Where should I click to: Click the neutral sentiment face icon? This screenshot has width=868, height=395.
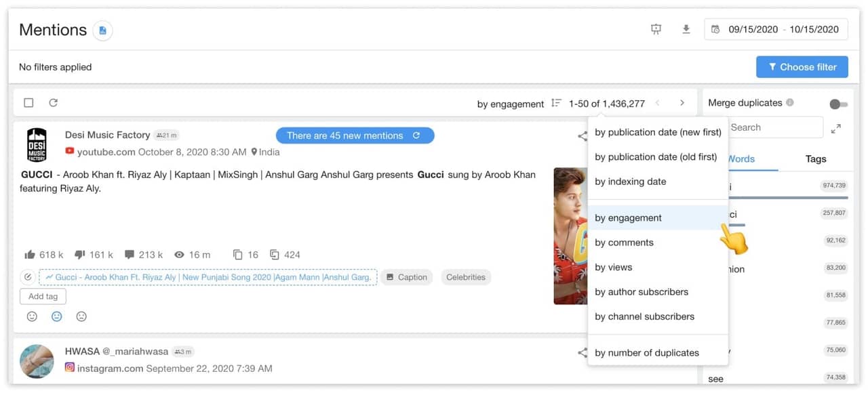(x=56, y=316)
